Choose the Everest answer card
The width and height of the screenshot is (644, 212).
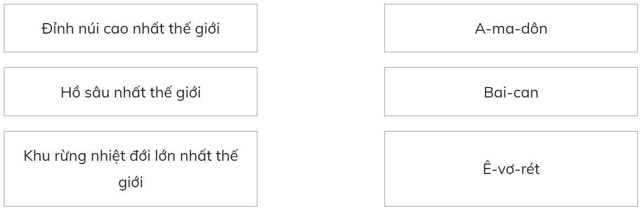click(x=511, y=169)
